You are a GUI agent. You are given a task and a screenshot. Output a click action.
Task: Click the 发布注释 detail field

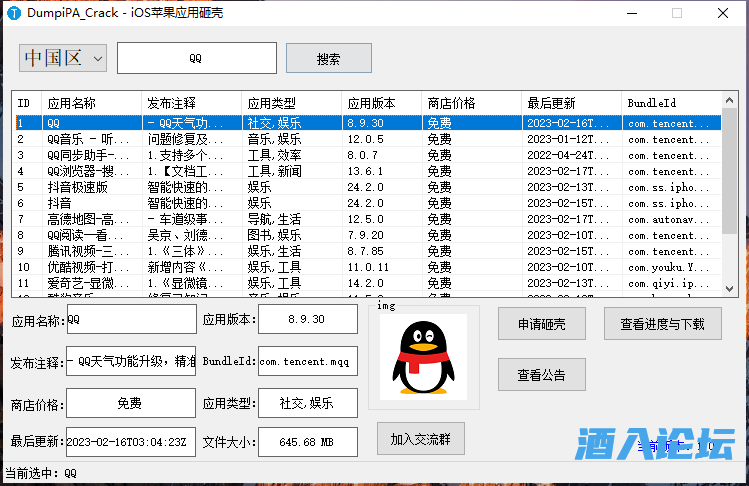pyautogui.click(x=131, y=361)
